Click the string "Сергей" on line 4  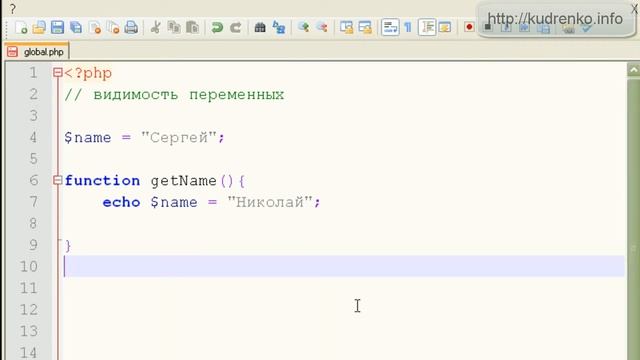[x=179, y=138]
